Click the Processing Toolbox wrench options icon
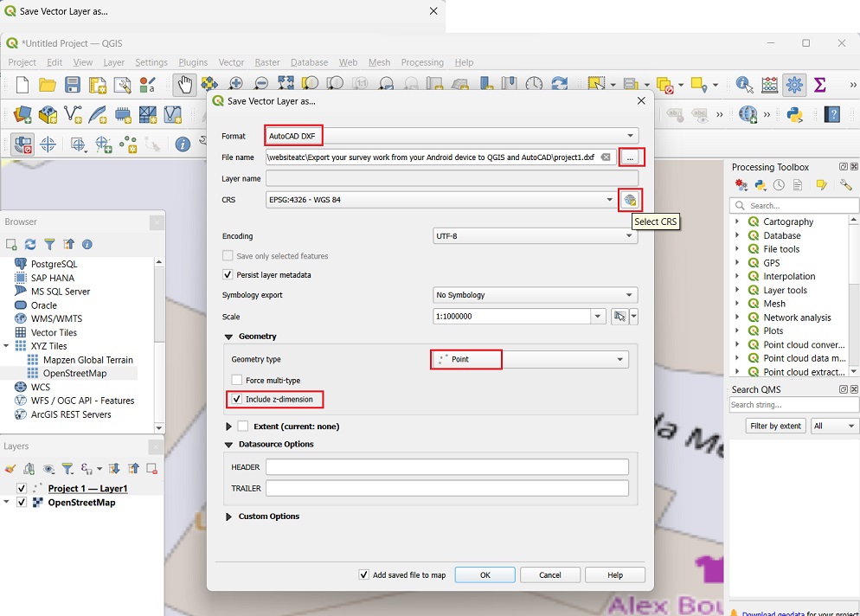 (x=845, y=185)
